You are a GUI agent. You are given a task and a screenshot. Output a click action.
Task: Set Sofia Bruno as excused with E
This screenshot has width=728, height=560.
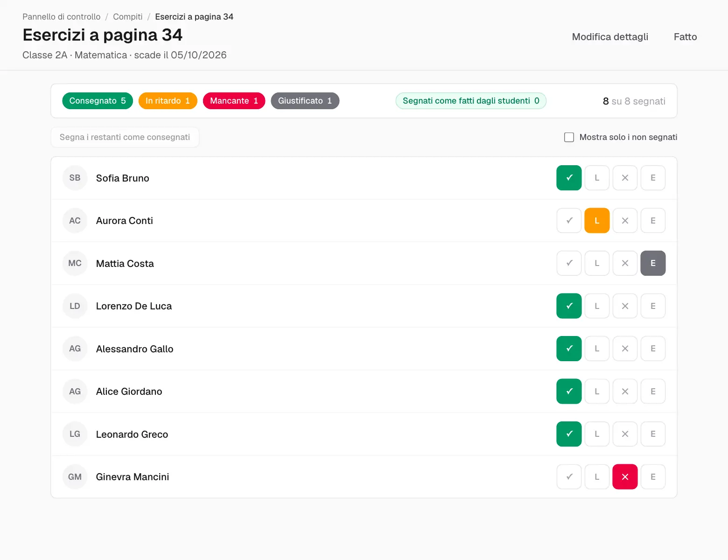(653, 178)
